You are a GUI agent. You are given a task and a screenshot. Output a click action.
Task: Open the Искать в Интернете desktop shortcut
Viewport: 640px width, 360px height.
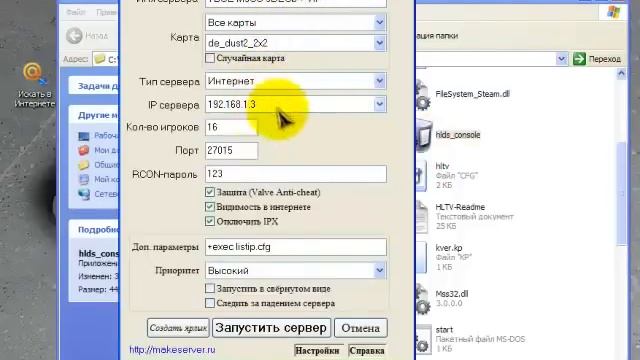[34, 85]
